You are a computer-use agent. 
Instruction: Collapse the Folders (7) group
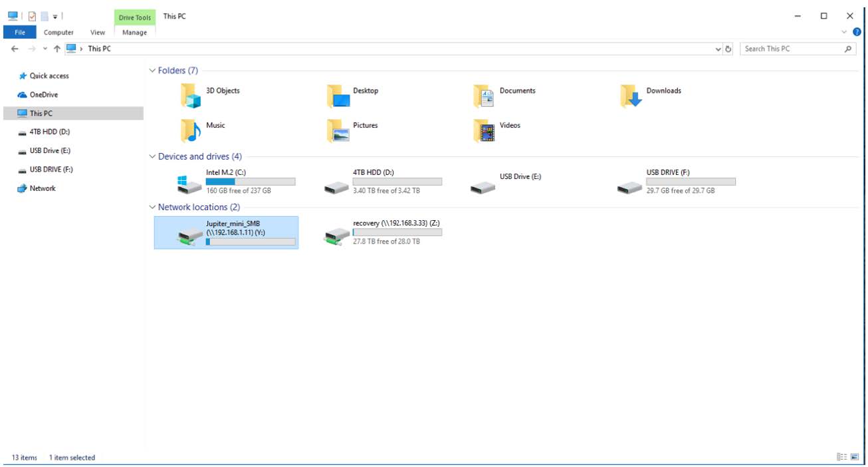[x=153, y=71]
